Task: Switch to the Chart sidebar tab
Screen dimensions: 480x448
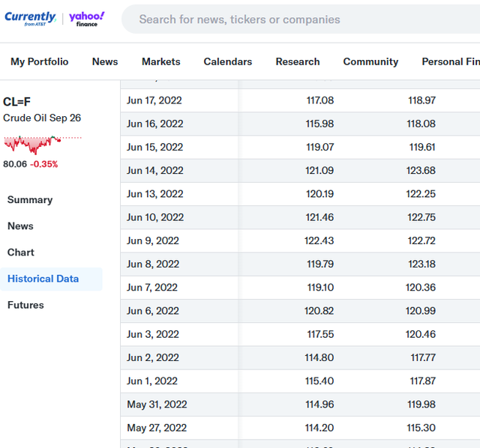Action: click(x=21, y=252)
